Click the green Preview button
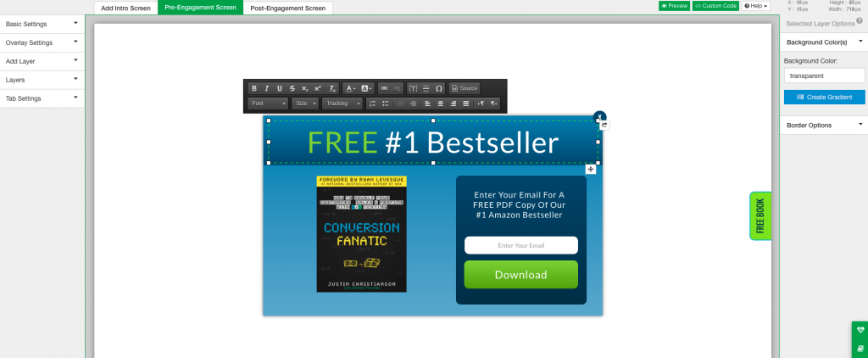868x358 pixels. point(674,6)
